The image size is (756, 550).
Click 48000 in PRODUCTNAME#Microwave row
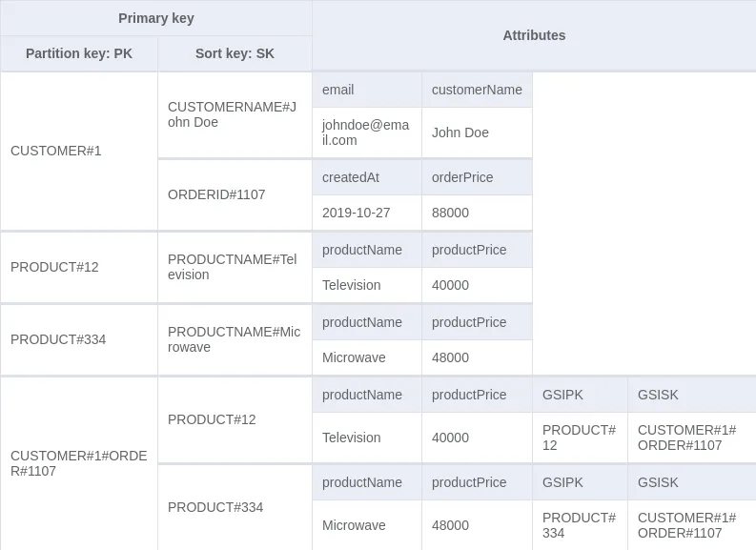click(477, 357)
